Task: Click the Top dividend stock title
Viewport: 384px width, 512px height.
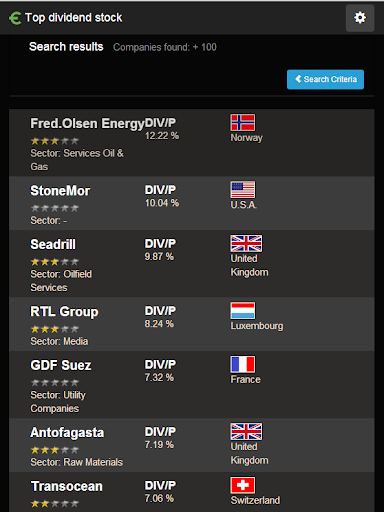Action: pyautogui.click(x=74, y=18)
